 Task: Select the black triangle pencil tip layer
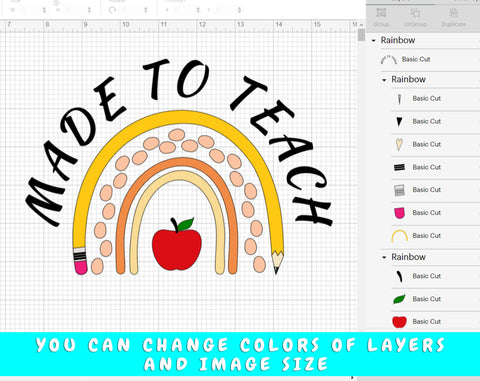(435, 122)
